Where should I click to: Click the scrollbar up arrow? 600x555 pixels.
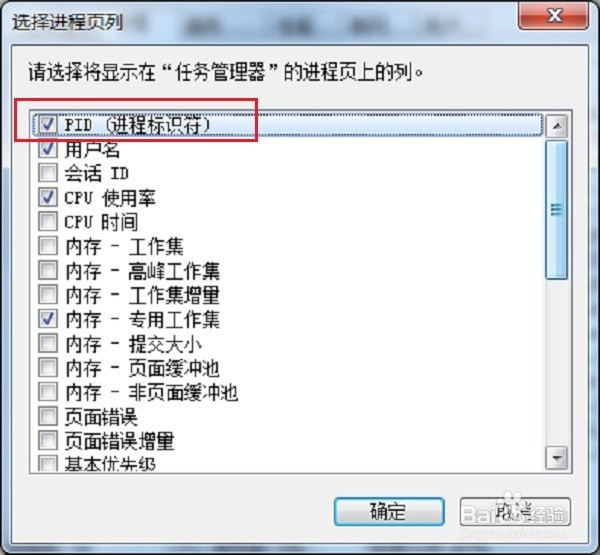557,126
